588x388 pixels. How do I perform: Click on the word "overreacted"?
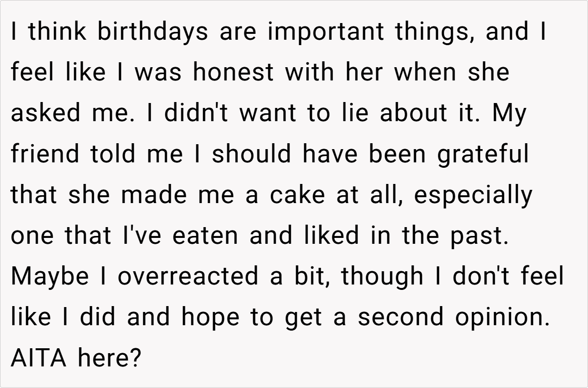pos(188,276)
